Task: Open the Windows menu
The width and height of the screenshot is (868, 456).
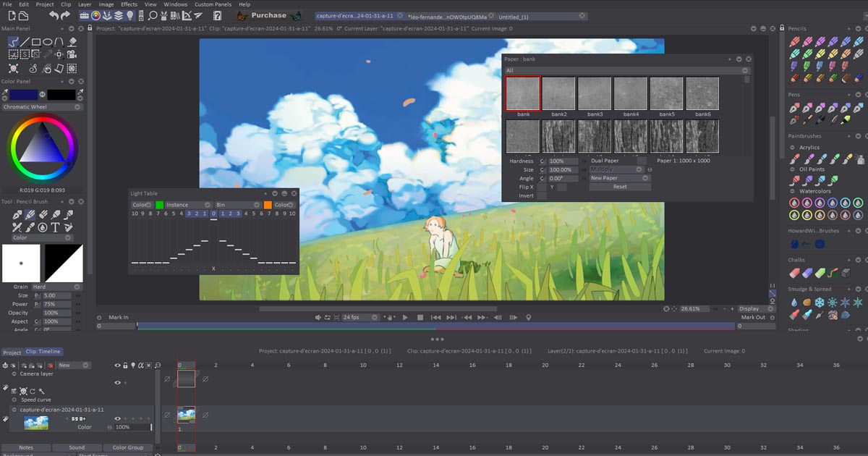Action: coord(176,4)
